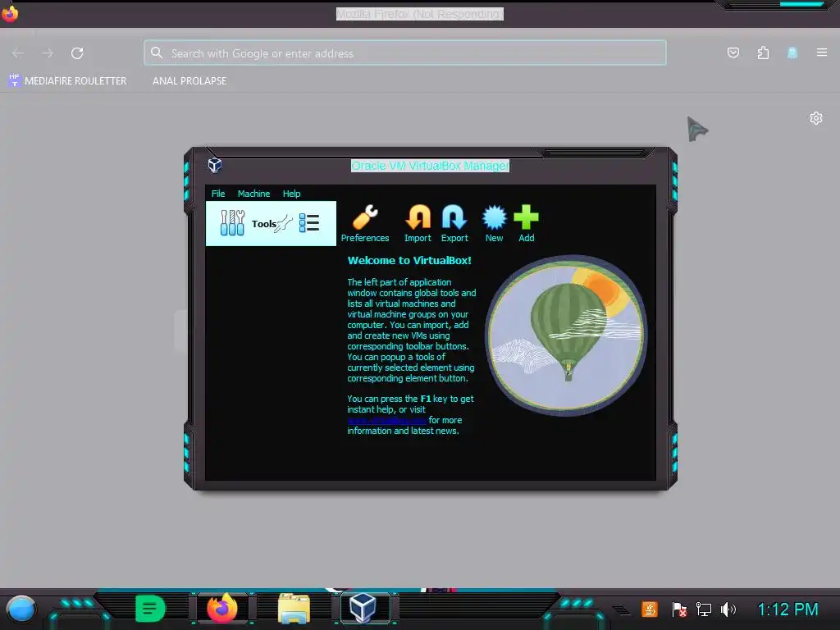Open new tab settings gear in Firefox

coord(816,118)
